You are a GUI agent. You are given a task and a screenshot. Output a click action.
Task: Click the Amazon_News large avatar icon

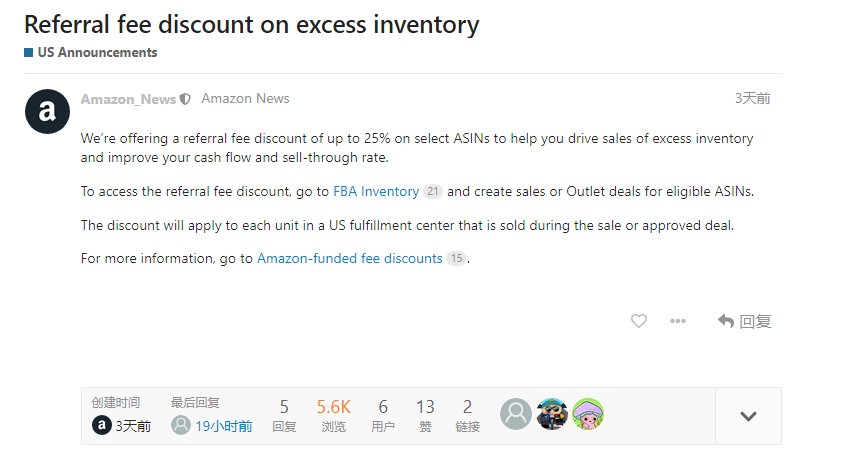point(47,112)
